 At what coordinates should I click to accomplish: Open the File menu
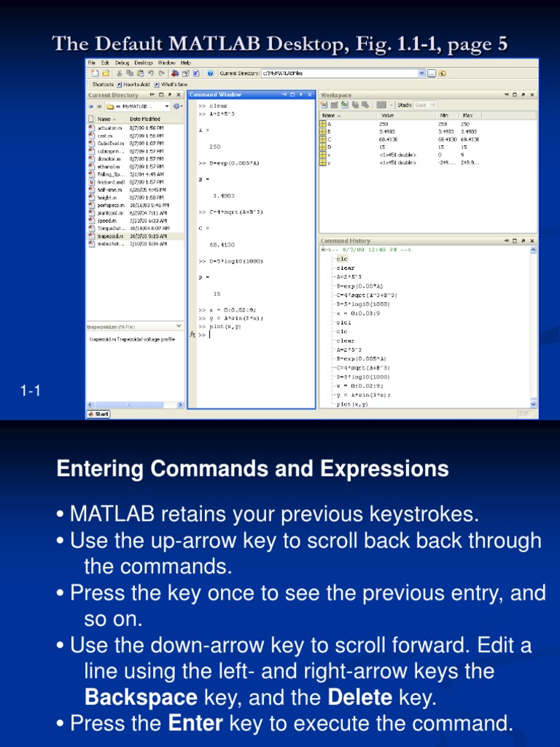[x=91, y=63]
